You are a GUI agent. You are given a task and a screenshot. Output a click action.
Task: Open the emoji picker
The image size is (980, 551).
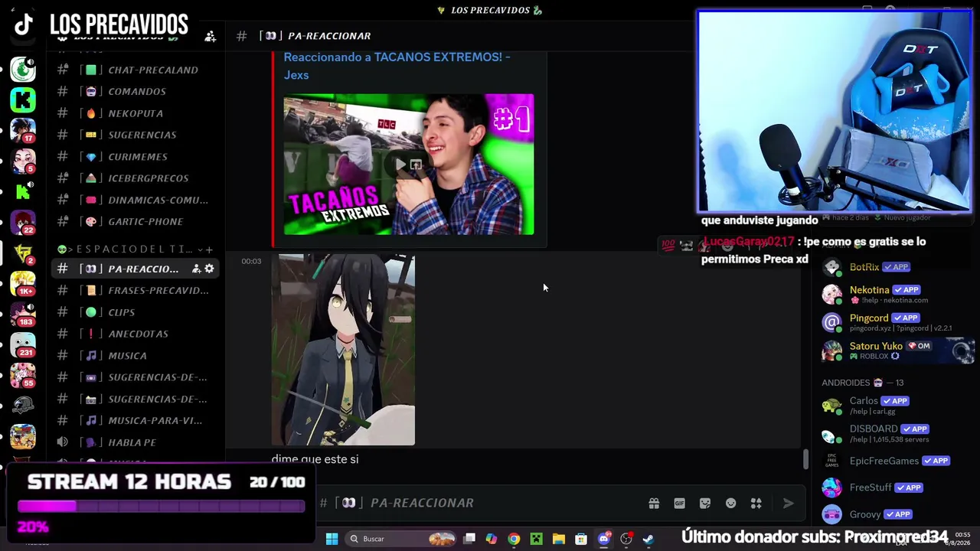pos(731,503)
